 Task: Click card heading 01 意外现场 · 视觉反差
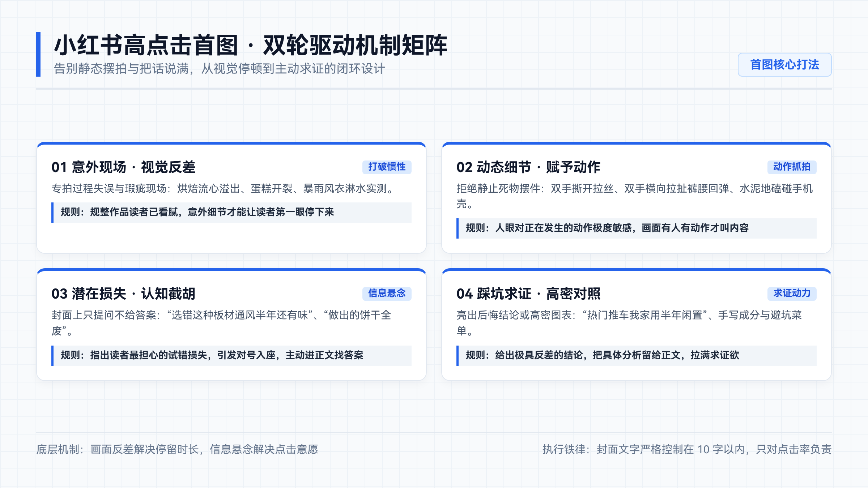[123, 167]
